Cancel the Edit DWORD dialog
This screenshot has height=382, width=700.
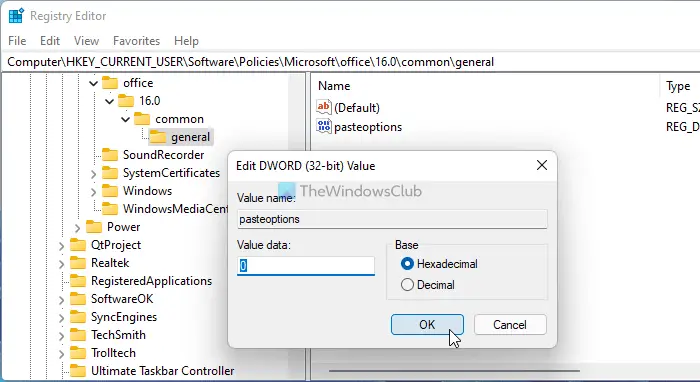510,324
